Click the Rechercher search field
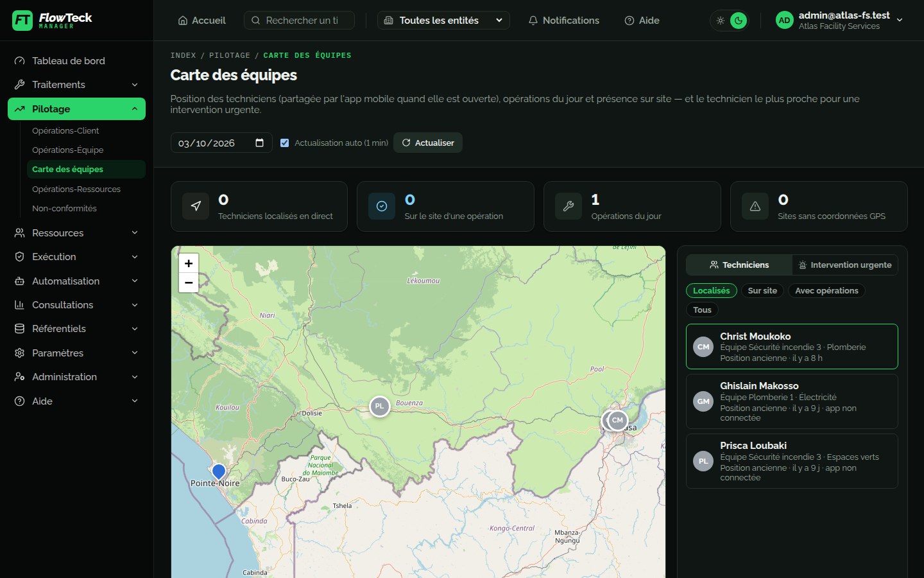The image size is (924, 578). pos(299,21)
